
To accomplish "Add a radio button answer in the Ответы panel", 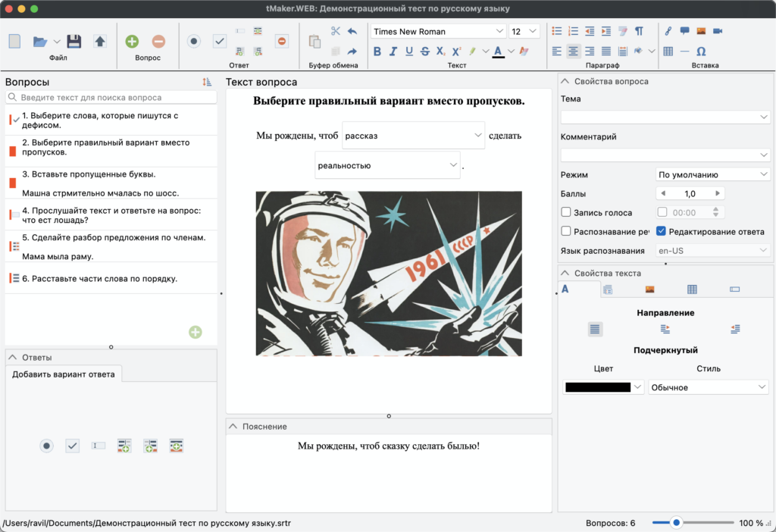I will [46, 446].
